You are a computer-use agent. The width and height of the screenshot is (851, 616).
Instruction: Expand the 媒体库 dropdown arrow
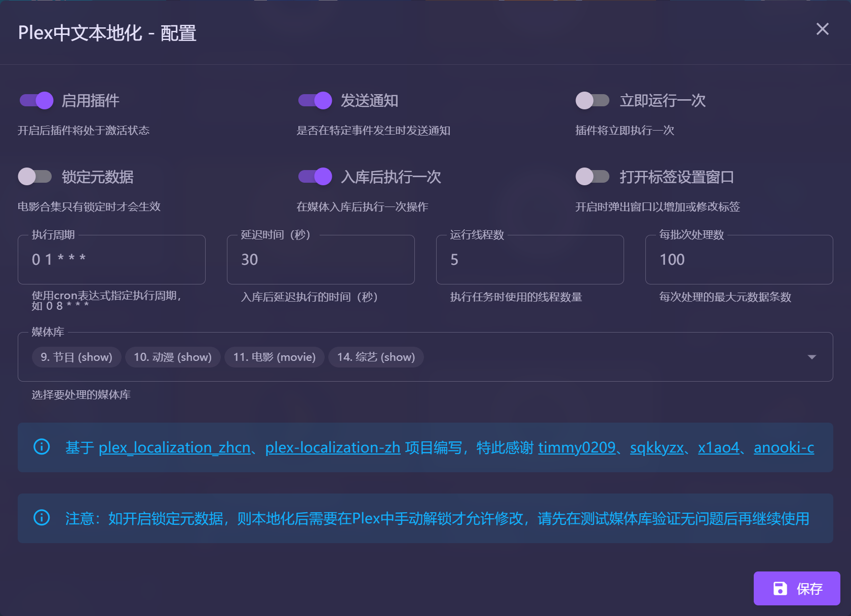pyautogui.click(x=812, y=357)
